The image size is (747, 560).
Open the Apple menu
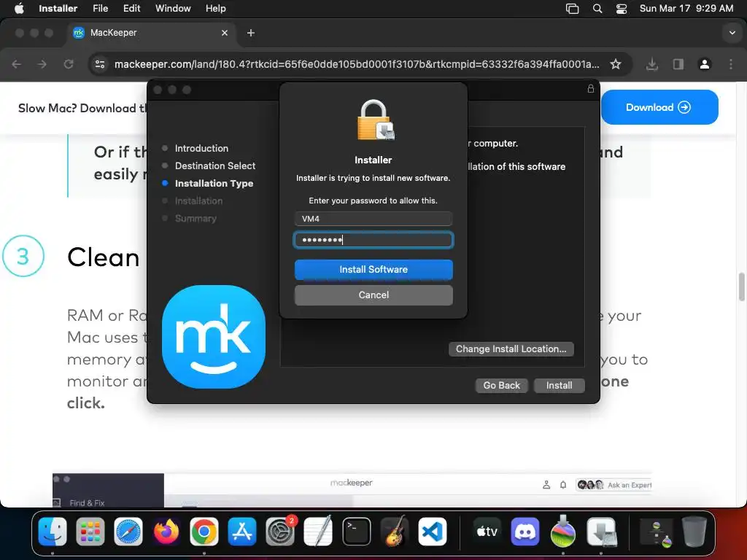(19, 9)
